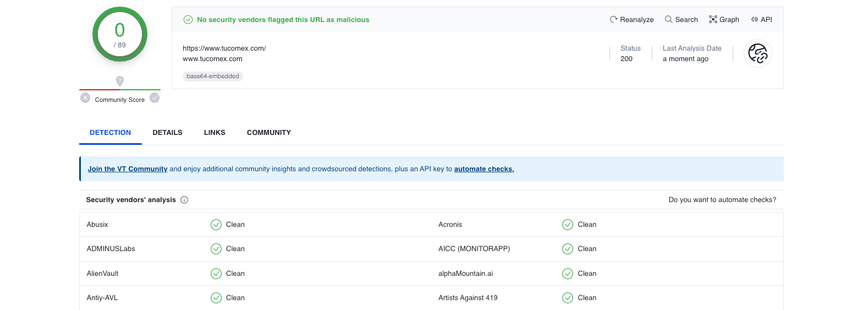This screenshot has width=868, height=310.
Task: Vote positive with the check community score button
Action: [x=155, y=98]
